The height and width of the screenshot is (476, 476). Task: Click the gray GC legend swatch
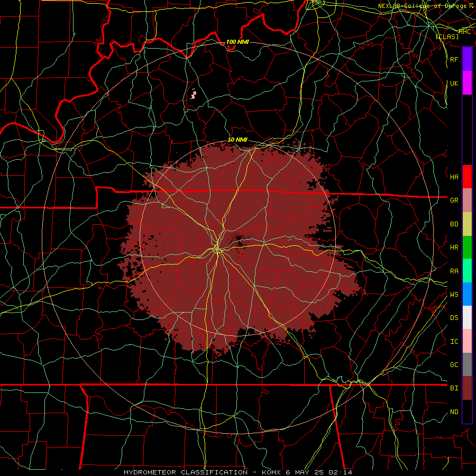(x=467, y=364)
